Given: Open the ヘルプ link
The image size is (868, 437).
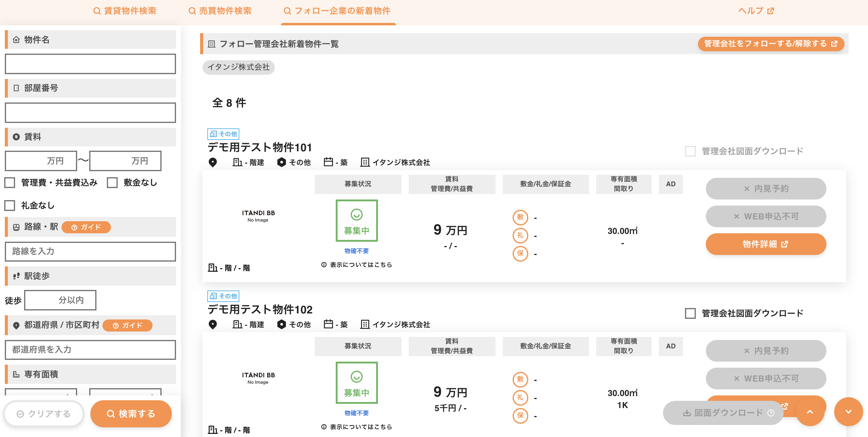Looking at the screenshot, I should [x=756, y=11].
